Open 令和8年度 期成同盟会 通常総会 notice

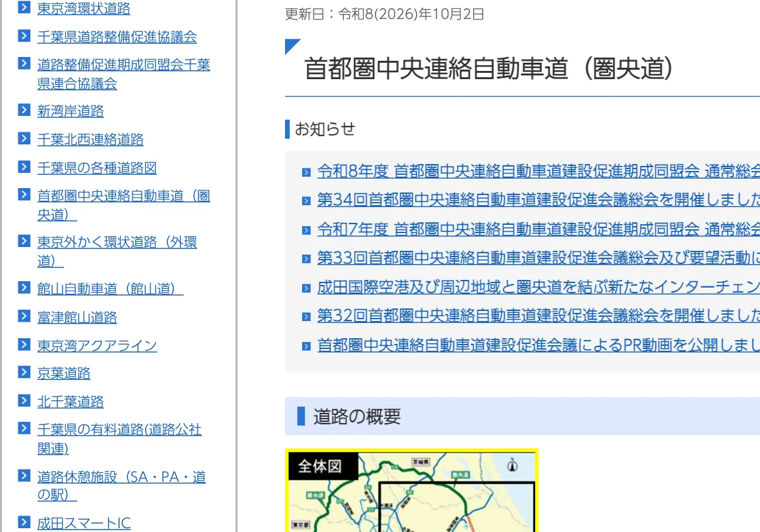tap(538, 170)
